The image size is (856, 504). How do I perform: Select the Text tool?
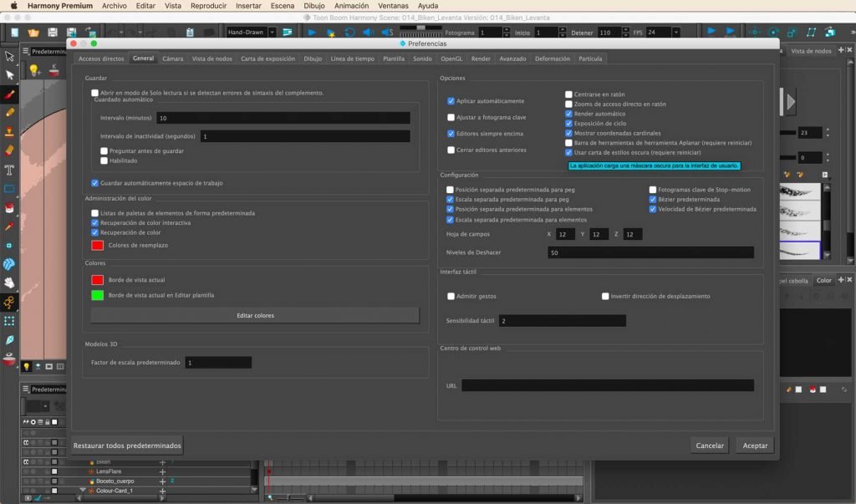[9, 170]
